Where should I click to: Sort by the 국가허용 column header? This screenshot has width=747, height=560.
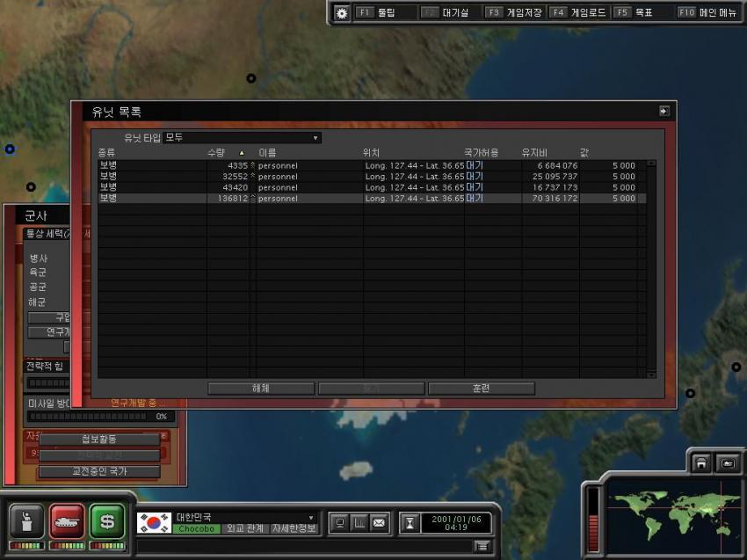click(482, 152)
